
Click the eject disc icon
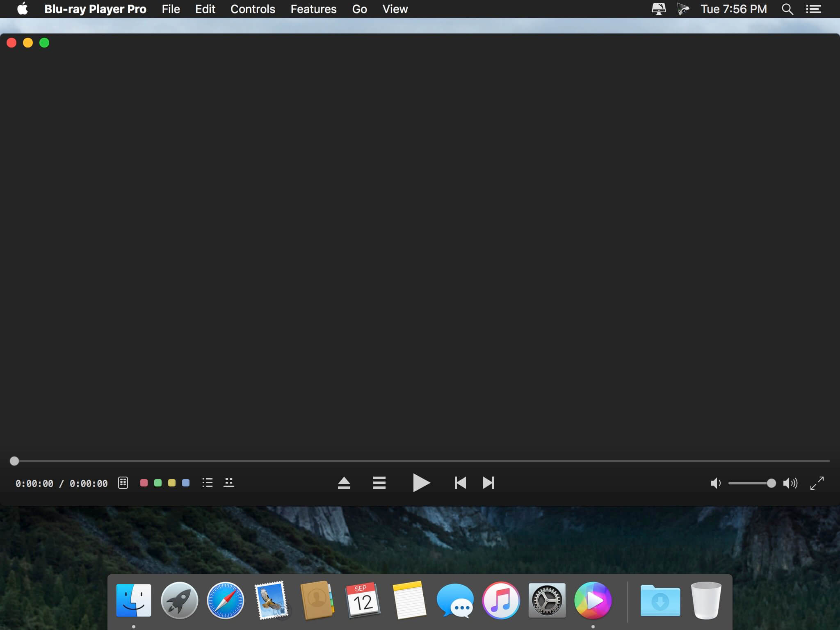point(344,483)
